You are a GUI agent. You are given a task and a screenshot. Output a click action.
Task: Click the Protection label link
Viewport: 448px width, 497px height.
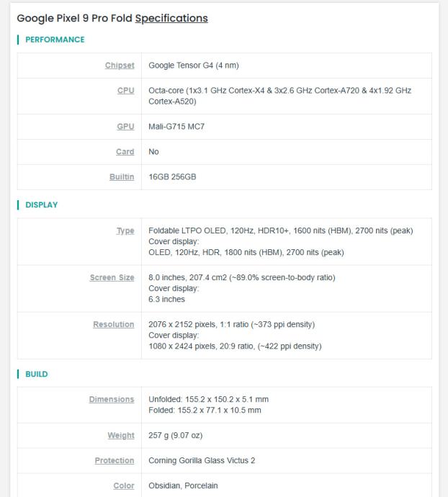click(x=114, y=460)
